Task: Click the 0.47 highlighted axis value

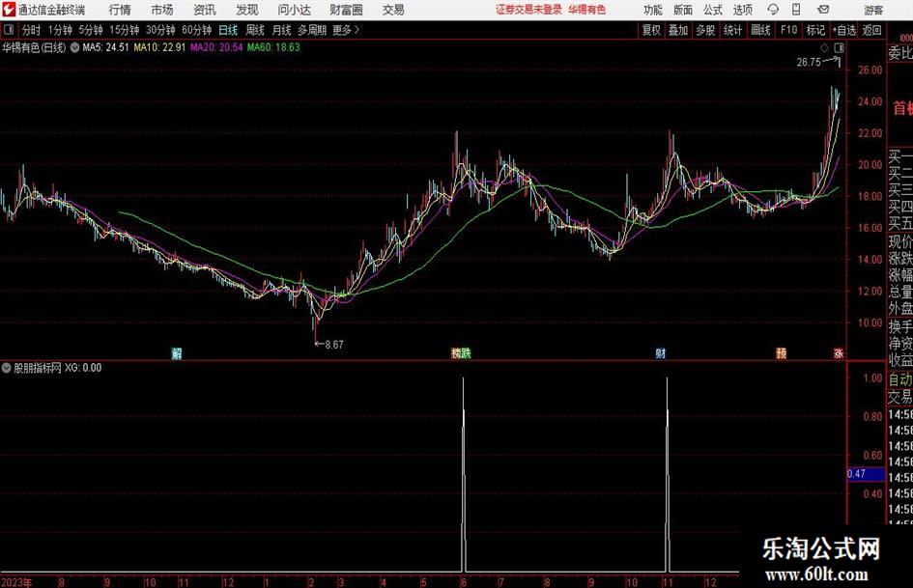Action: [x=866, y=474]
